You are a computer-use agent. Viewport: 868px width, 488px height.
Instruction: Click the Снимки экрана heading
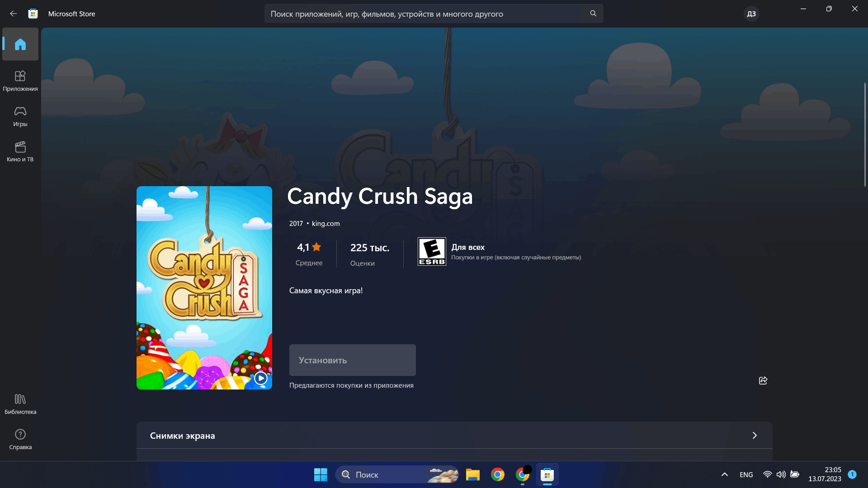coord(183,436)
